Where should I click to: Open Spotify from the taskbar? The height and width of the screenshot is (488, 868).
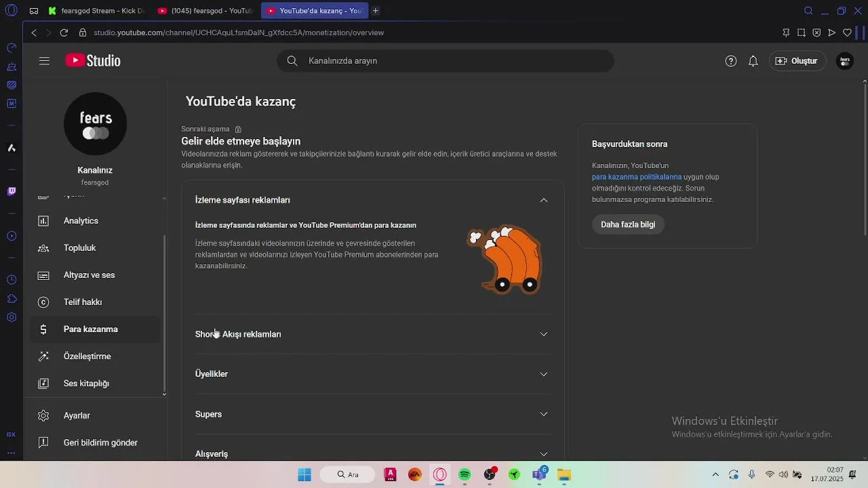465,474
